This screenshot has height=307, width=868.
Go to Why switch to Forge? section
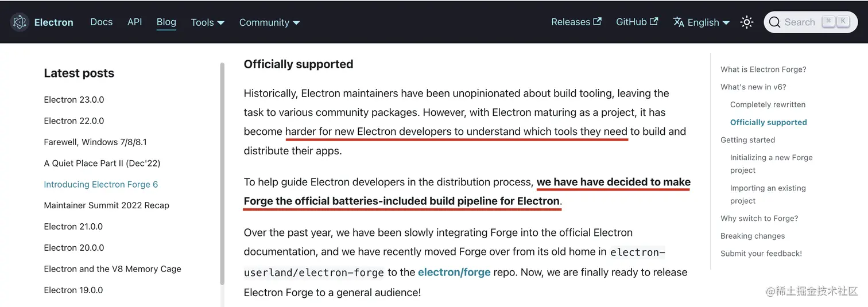tap(759, 218)
